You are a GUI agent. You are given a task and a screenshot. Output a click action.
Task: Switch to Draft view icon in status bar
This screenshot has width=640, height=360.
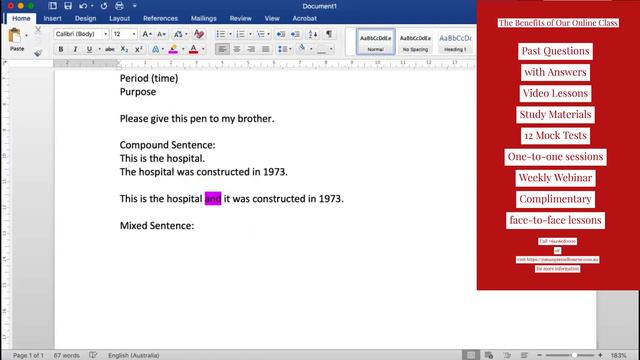[524, 355]
